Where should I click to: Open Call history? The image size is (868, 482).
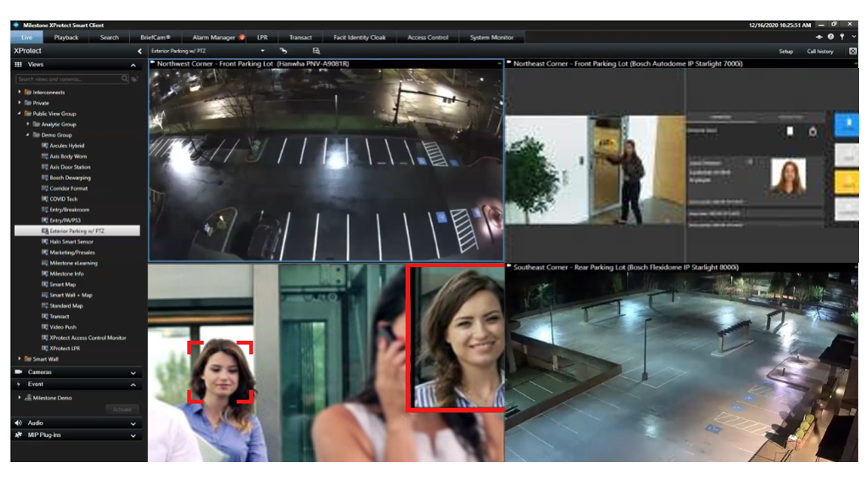tap(820, 51)
